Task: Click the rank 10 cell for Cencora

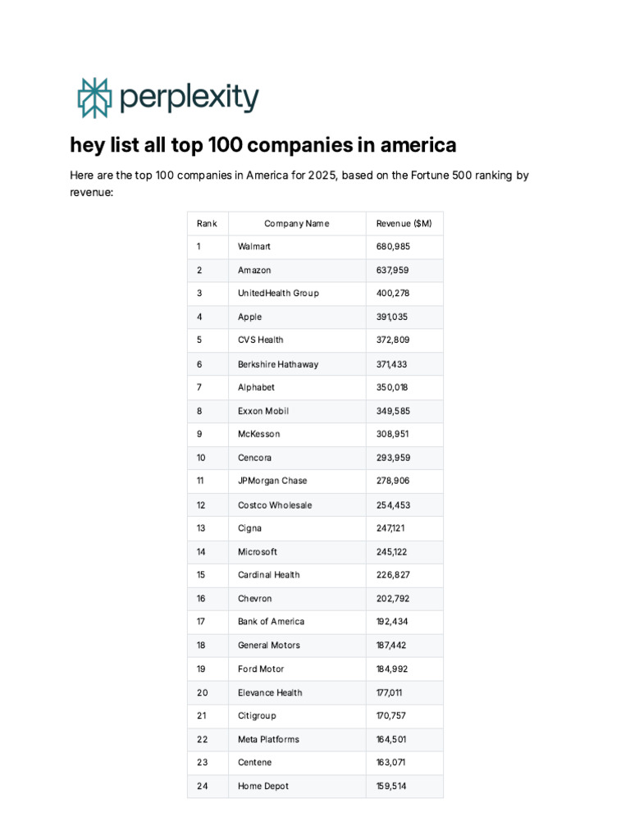Action: coord(201,457)
